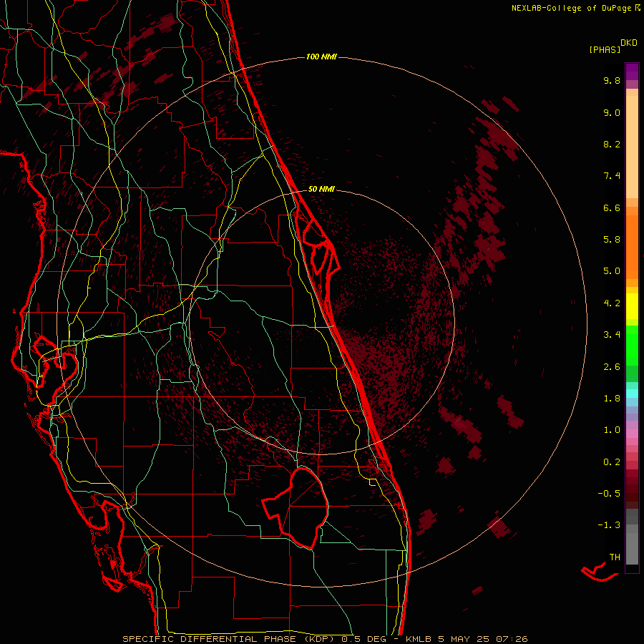Image resolution: width=644 pixels, height=644 pixels.
Task: Pick the pink segment of the color bar
Action: tap(632, 434)
